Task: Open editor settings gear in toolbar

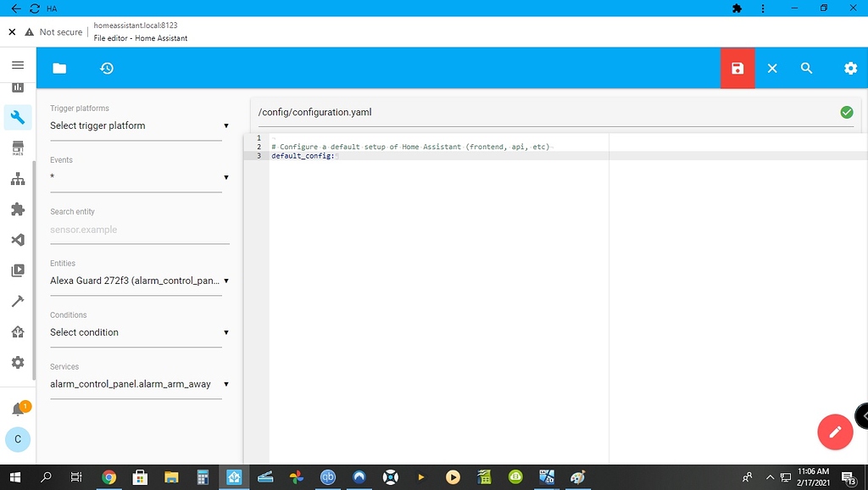Action: pyautogui.click(x=850, y=69)
